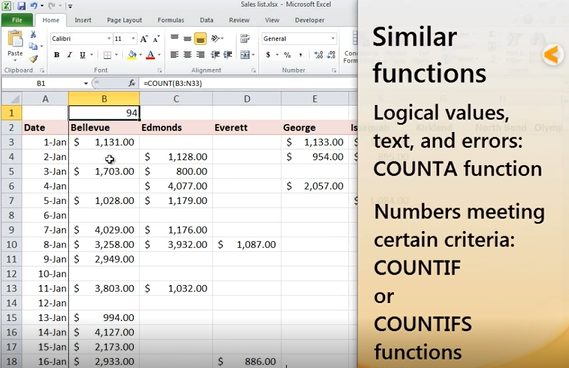Open the font name Calibri dropdown
569x368 pixels.
coord(109,38)
